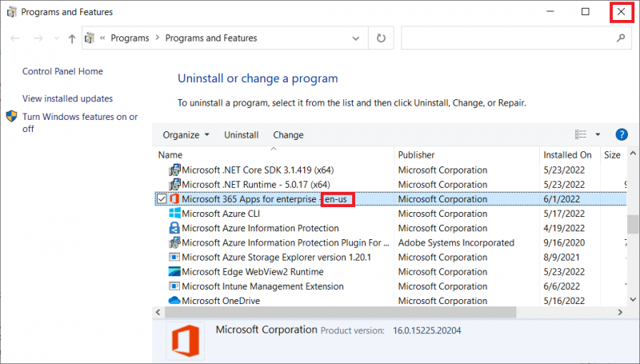Image resolution: width=640 pixels, height=364 pixels.
Task: Select Microsoft Intune Management Extension text
Action: click(263, 286)
